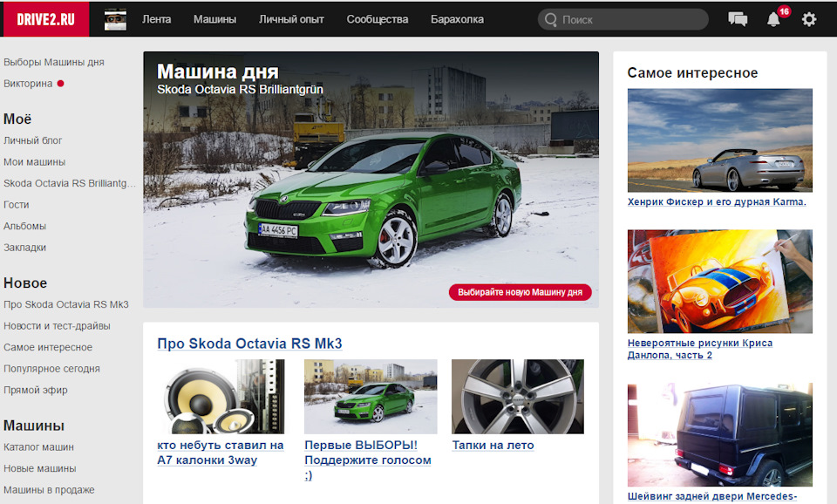Open the black Mercedes G-class thumbnail
The width and height of the screenshot is (837, 504).
(x=720, y=434)
